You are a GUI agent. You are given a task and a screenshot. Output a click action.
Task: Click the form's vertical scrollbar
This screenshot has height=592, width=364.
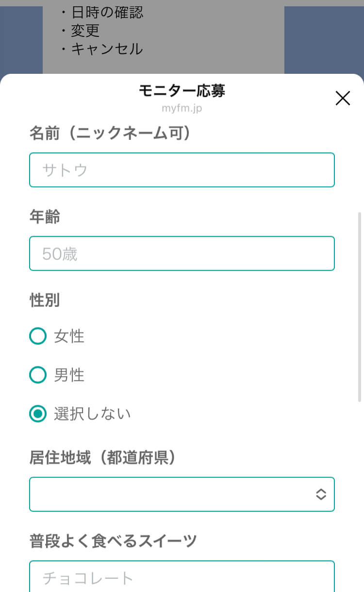(360, 306)
